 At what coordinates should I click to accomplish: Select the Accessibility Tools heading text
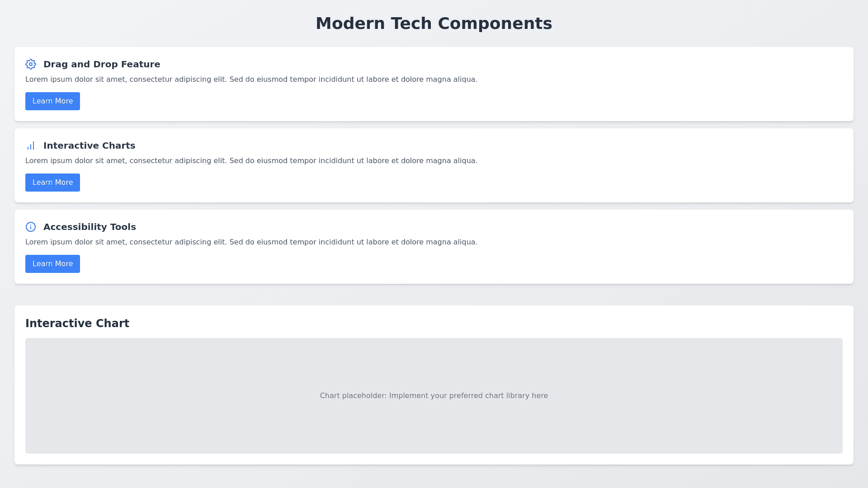[90, 227]
